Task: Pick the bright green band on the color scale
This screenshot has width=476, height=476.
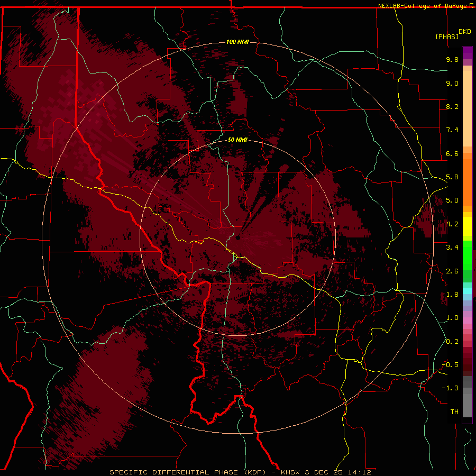Action: click(x=467, y=255)
